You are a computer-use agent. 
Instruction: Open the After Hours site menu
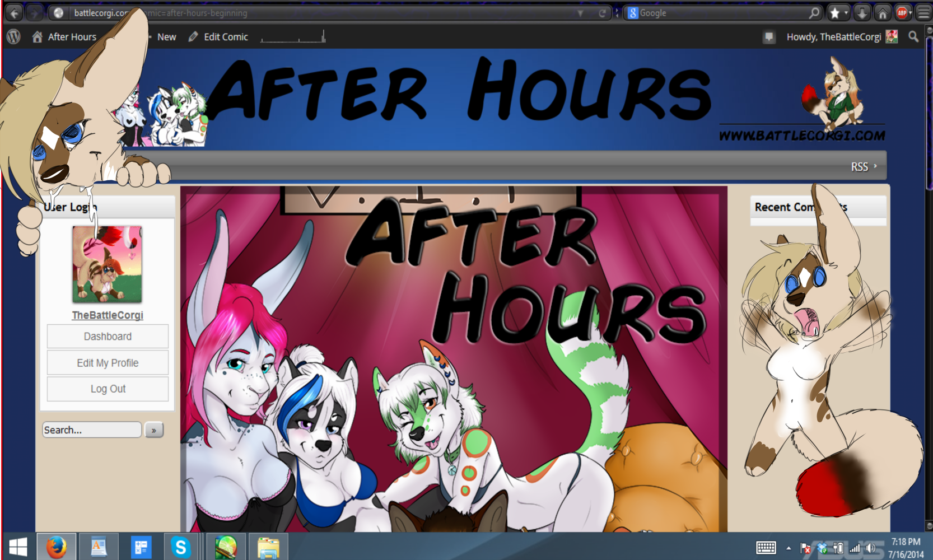(64, 37)
